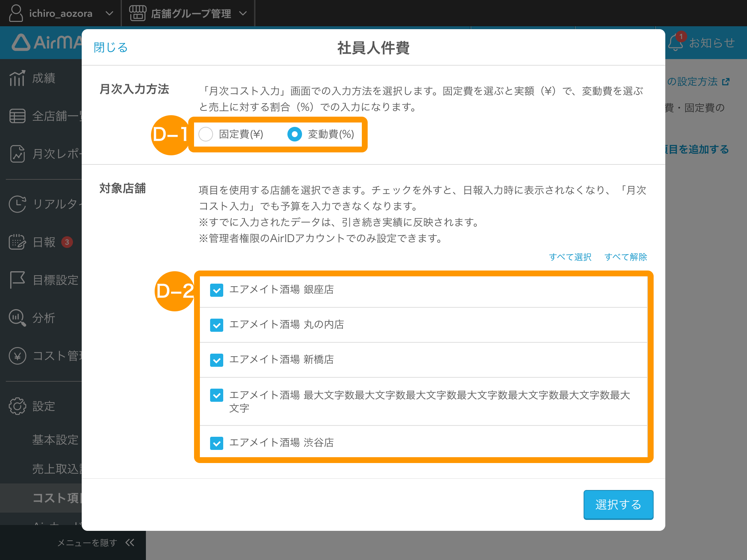Image resolution: width=747 pixels, height=560 pixels.
Task: Click the 成績 menu label
Action: [x=44, y=78]
